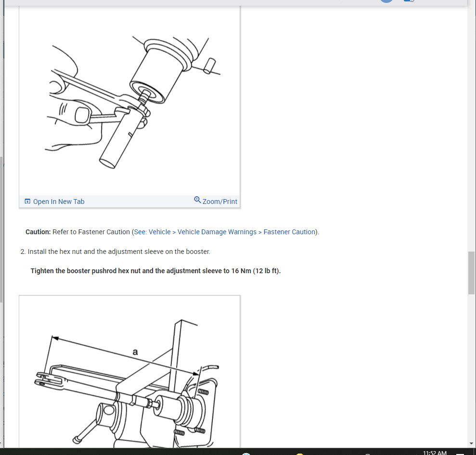
Task: Follow the Fastener Caution link
Action: pos(289,232)
